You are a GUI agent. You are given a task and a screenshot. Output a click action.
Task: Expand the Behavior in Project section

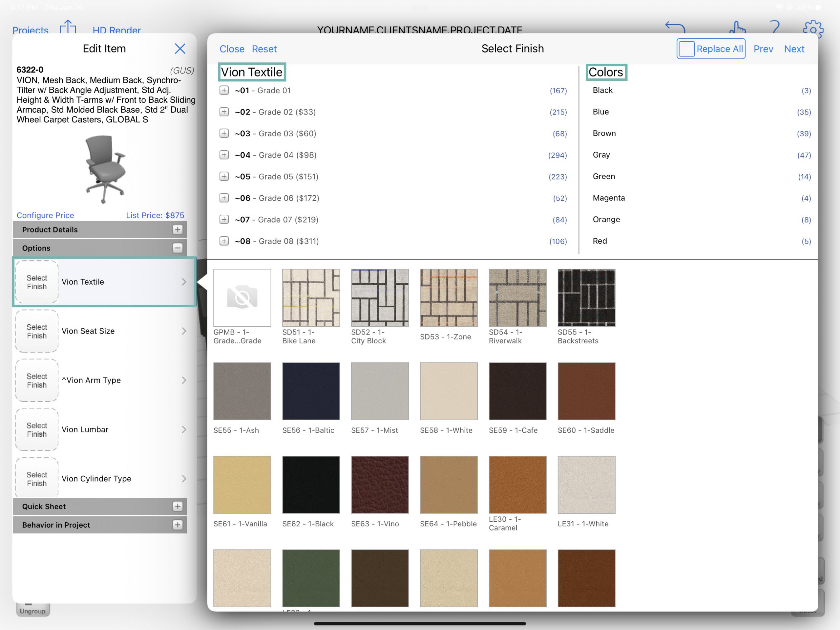[177, 525]
